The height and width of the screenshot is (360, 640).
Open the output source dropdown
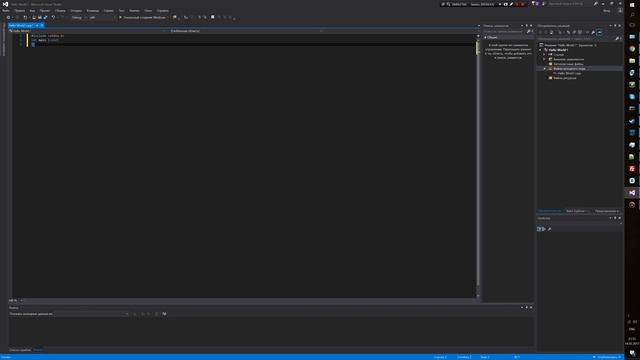point(92,314)
